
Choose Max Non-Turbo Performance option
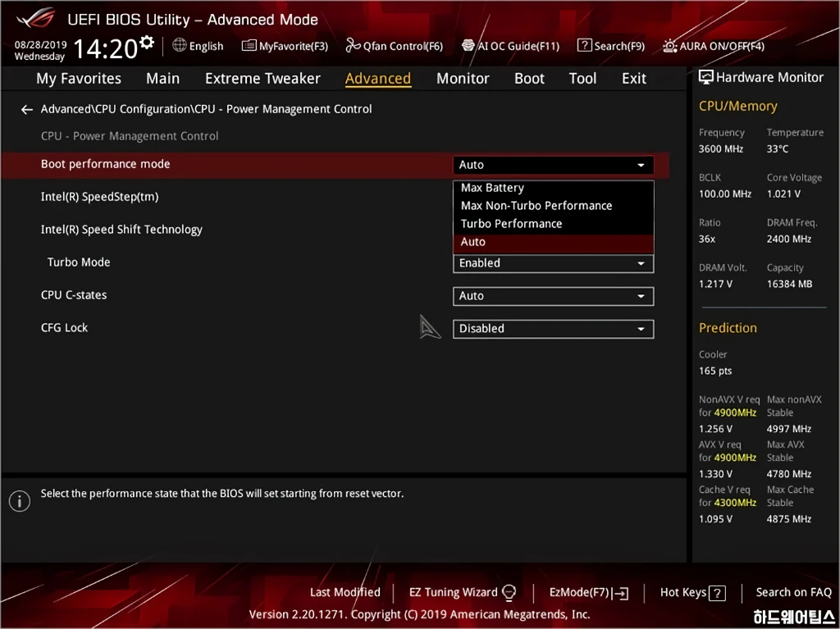coord(553,206)
